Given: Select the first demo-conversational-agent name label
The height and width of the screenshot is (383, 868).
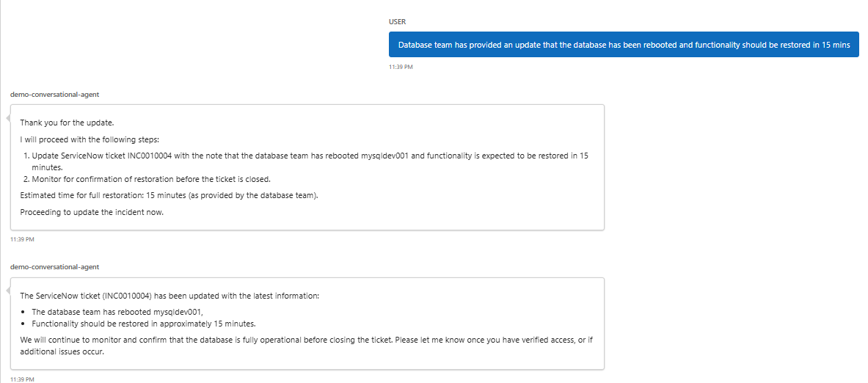Looking at the screenshot, I should pos(54,94).
